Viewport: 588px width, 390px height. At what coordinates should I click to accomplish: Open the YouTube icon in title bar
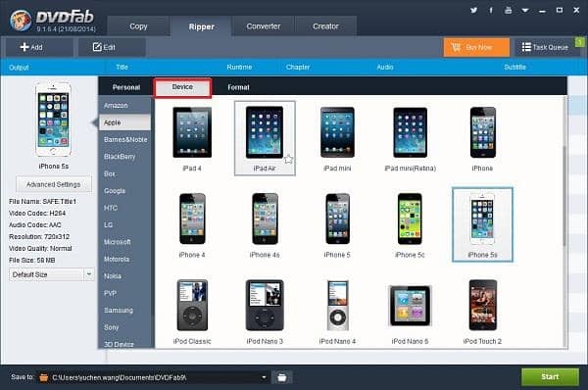pos(508,11)
